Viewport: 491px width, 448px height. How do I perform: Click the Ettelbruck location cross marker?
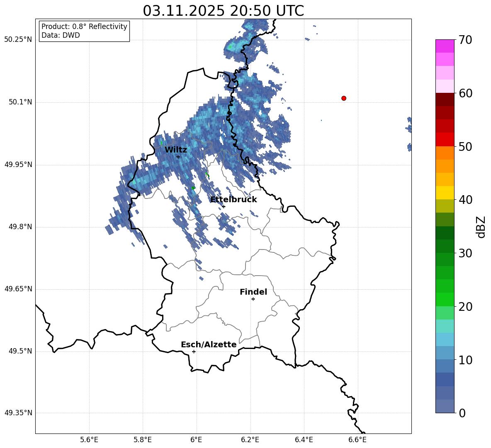(224, 206)
